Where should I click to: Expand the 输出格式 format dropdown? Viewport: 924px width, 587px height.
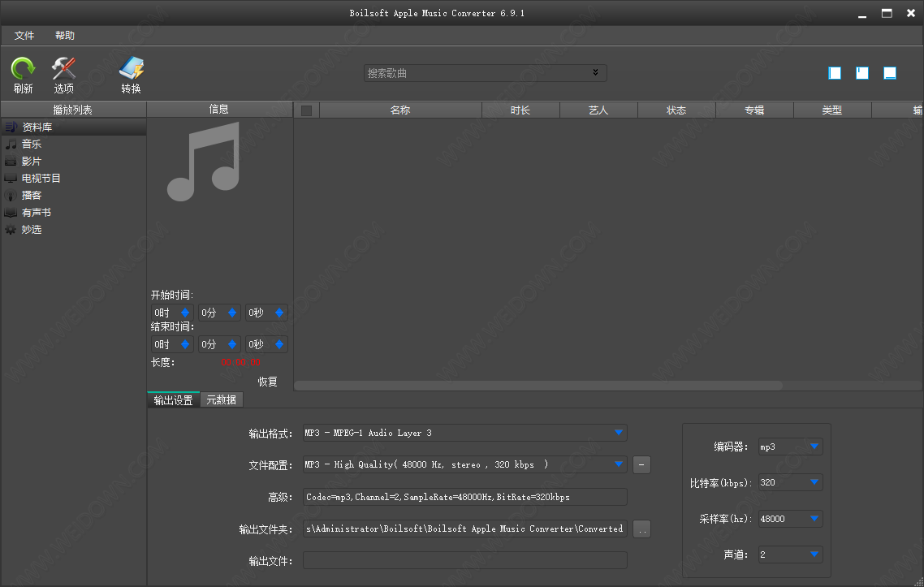(x=618, y=433)
